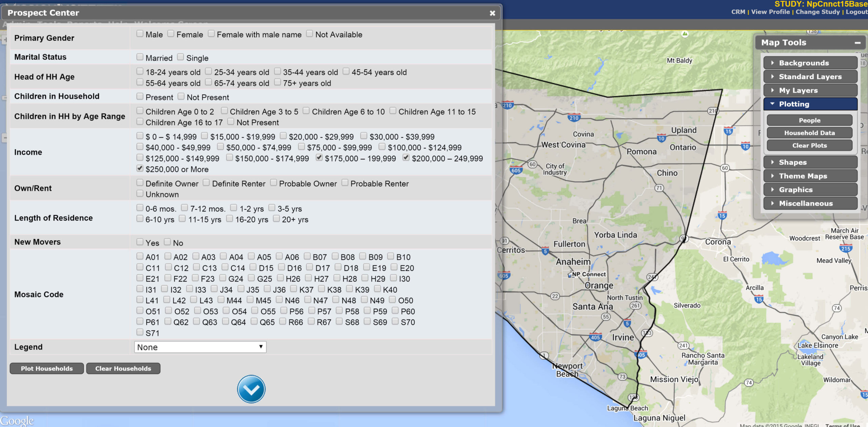868x427 pixels.
Task: Check Children in Household Present
Action: pos(140,96)
